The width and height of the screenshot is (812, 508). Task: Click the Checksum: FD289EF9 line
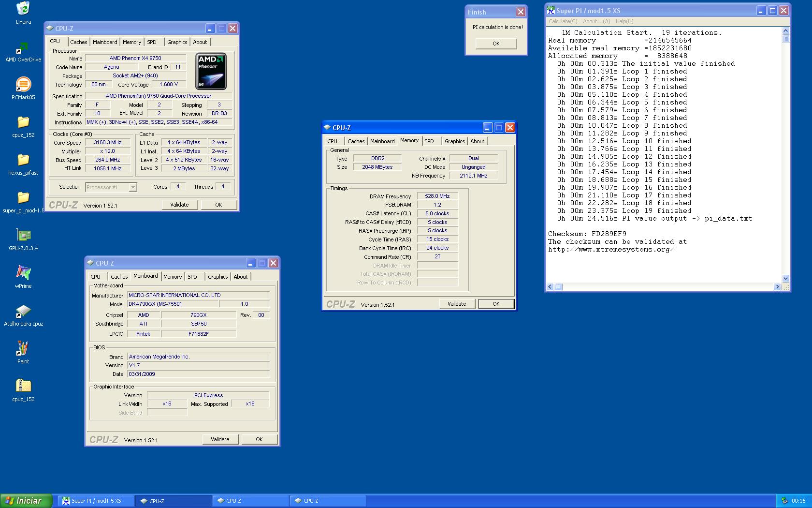point(587,234)
